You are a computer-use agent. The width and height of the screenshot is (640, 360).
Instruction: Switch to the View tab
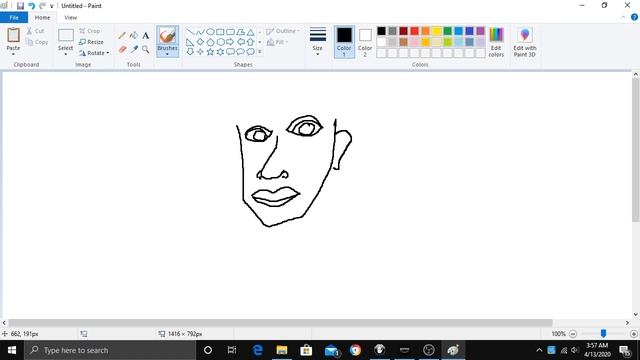[70, 18]
